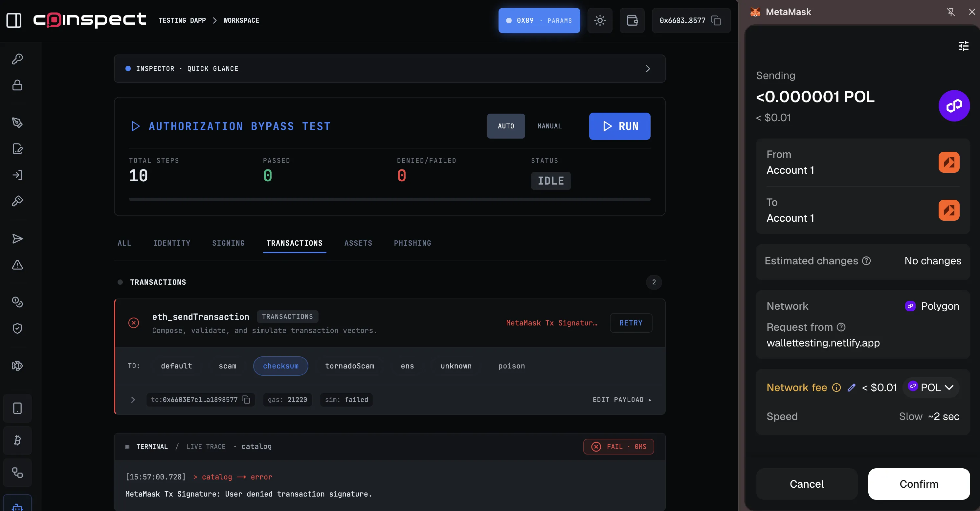Click the Coinspect logo

point(90,20)
